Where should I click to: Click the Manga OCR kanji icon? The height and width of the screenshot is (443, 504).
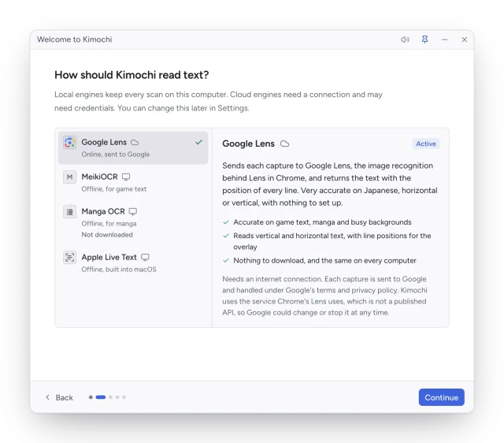tap(69, 212)
